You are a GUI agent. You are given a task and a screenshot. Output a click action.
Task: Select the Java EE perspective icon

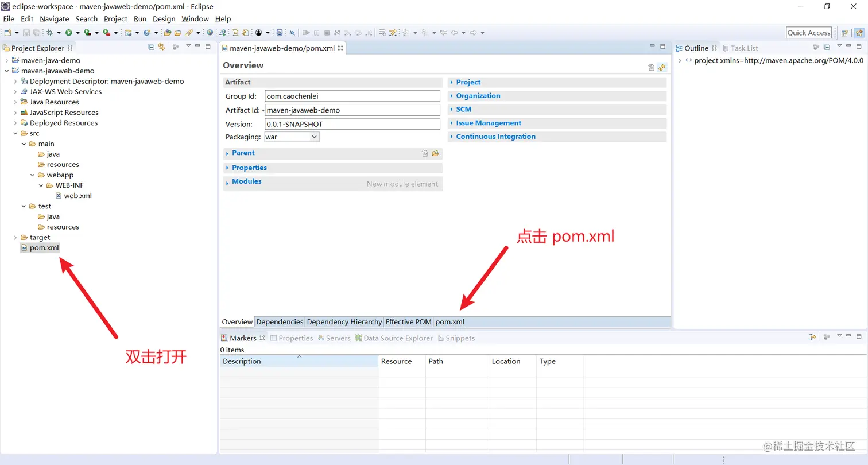(859, 33)
